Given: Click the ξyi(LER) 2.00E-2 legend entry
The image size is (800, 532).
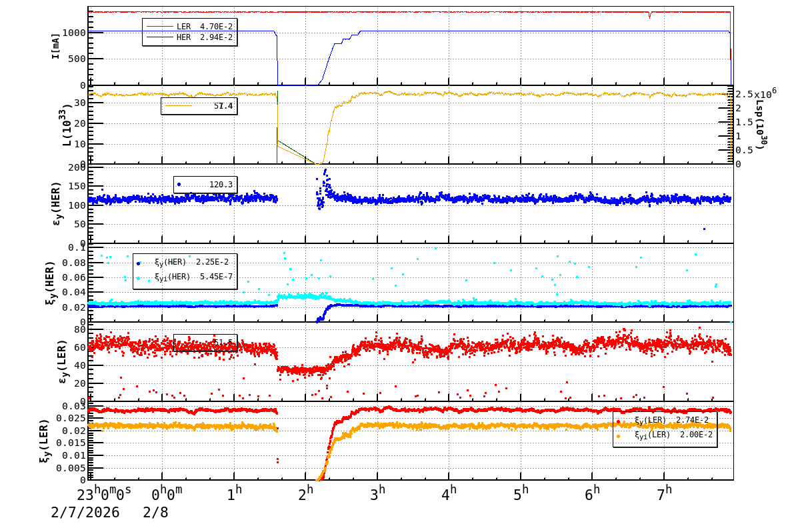Looking at the screenshot, I should coord(665,435).
